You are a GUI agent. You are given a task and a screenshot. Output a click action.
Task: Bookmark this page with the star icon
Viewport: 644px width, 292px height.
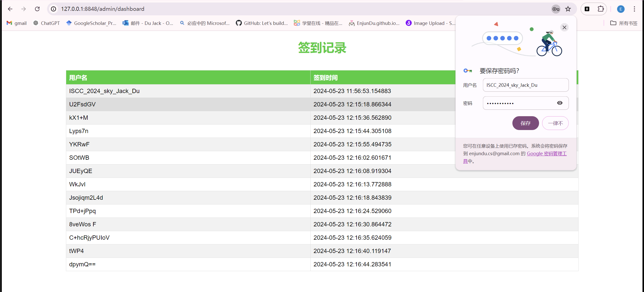click(x=567, y=9)
